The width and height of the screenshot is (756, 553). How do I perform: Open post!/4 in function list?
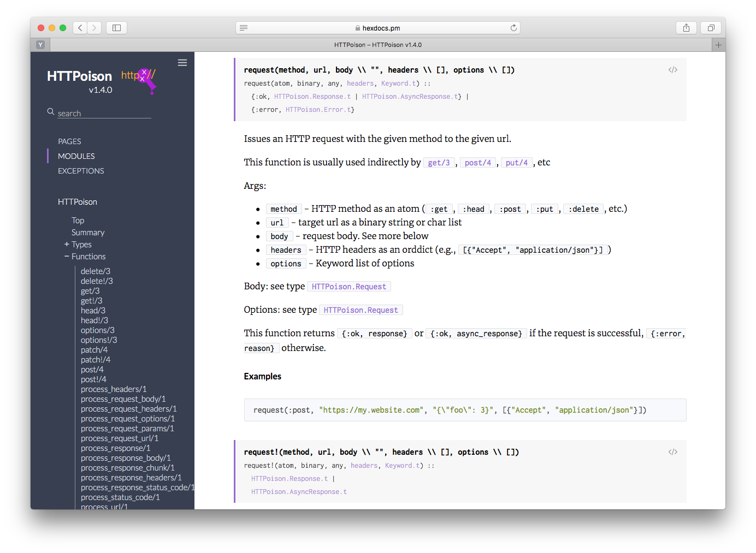[x=93, y=379]
